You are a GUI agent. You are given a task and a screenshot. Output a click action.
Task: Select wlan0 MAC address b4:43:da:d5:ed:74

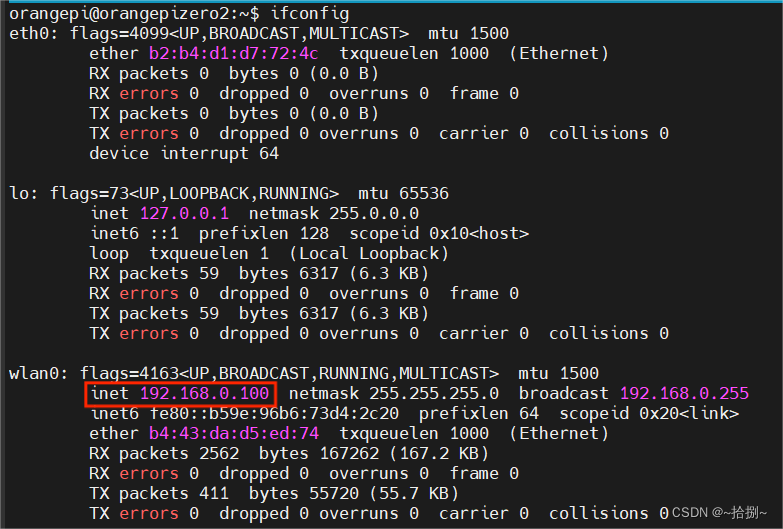click(234, 433)
